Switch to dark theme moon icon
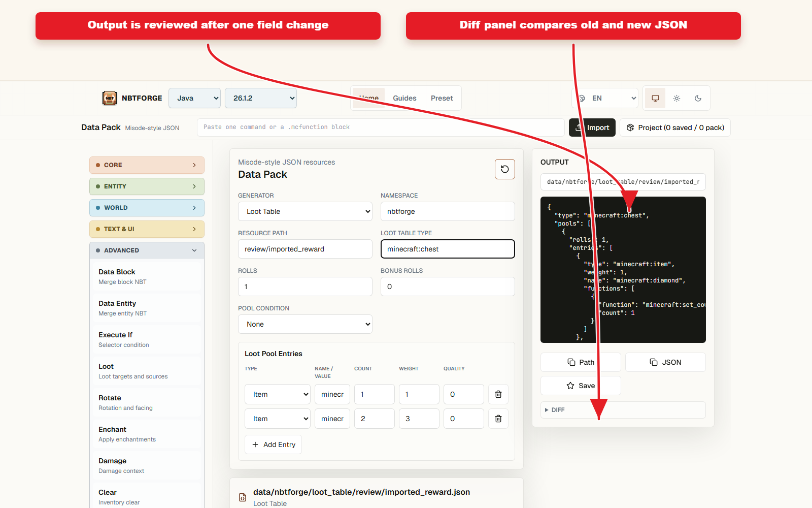This screenshot has width=812, height=508. point(698,98)
